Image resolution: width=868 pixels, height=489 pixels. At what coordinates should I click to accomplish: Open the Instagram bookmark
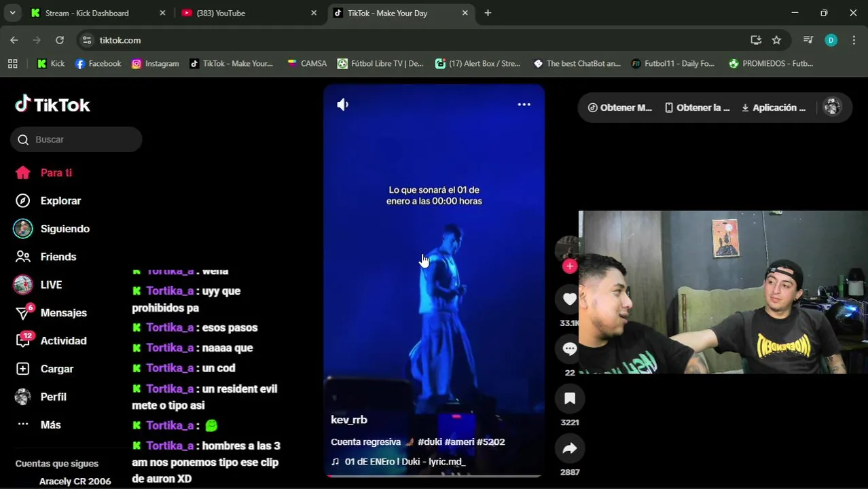click(x=155, y=63)
